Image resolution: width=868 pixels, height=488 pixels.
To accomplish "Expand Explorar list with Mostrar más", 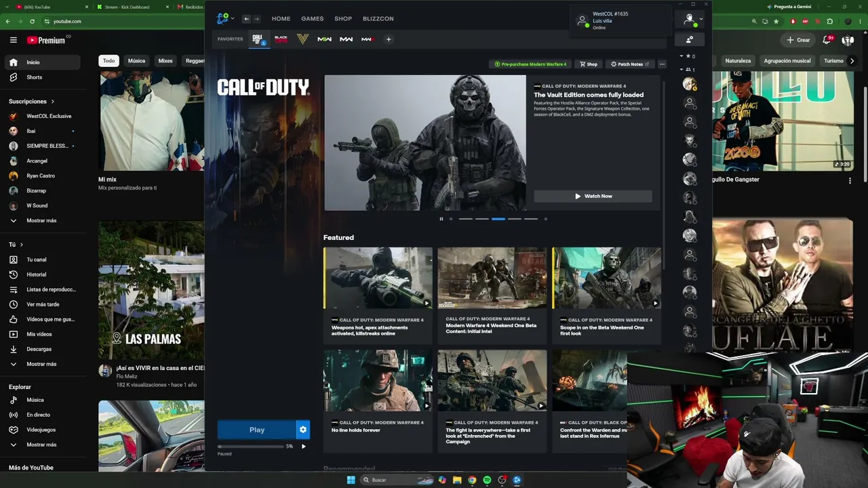I will click(41, 445).
